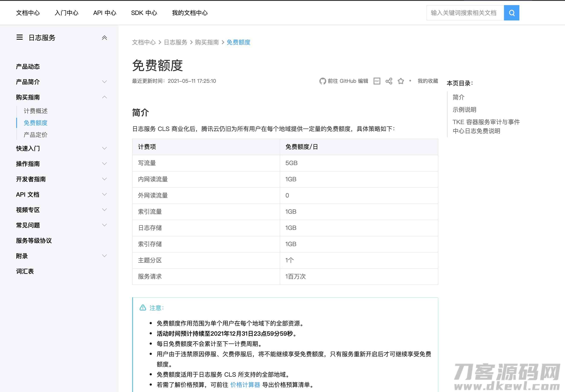Image resolution: width=565 pixels, height=392 pixels.
Task: Expand the API 文档 sidebar section
Action: [x=104, y=194]
